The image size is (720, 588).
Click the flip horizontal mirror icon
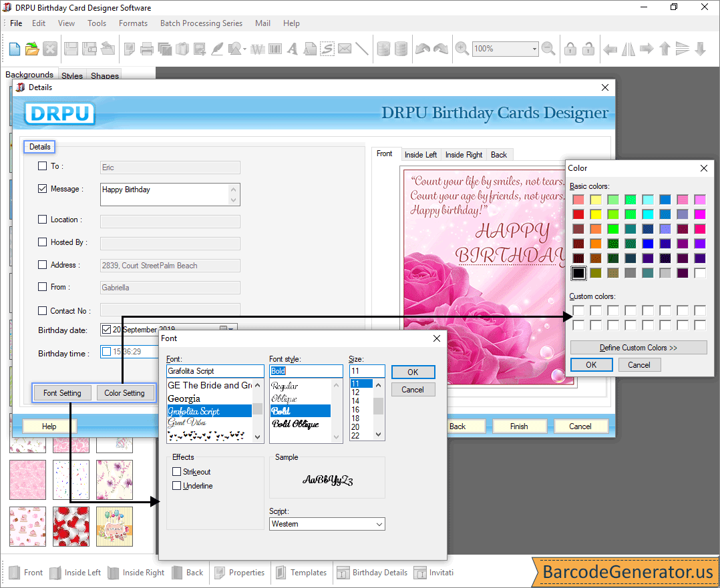(628, 49)
